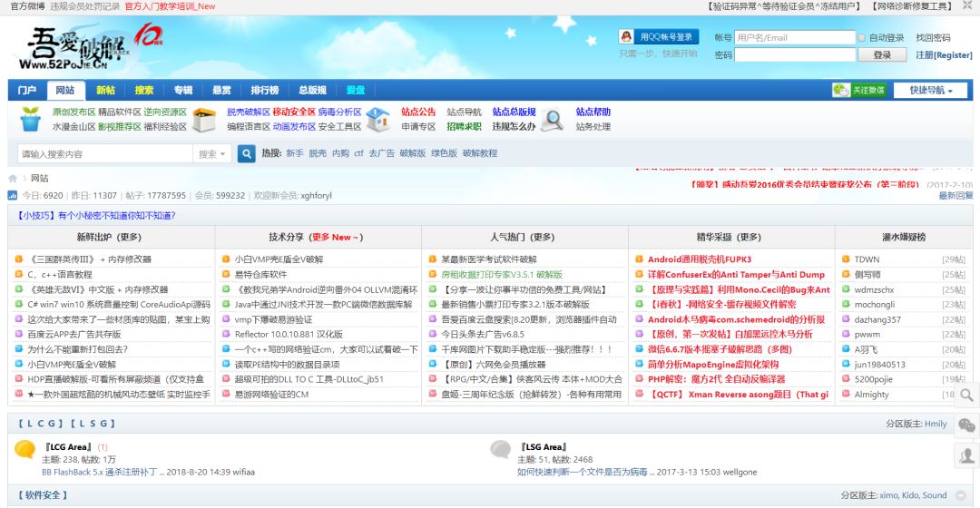This screenshot has width=980, height=508.
Task: Open the 病毒分析区 link
Action: (339, 112)
